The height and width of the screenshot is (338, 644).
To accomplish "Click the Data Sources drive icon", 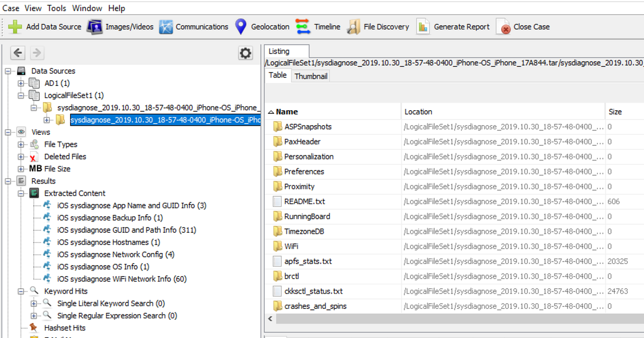I will pyautogui.click(x=21, y=71).
